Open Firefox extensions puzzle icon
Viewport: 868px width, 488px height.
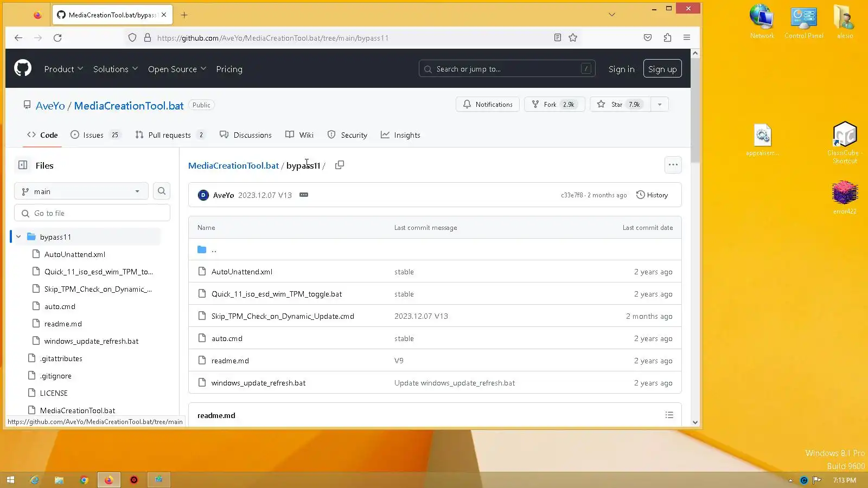click(667, 38)
